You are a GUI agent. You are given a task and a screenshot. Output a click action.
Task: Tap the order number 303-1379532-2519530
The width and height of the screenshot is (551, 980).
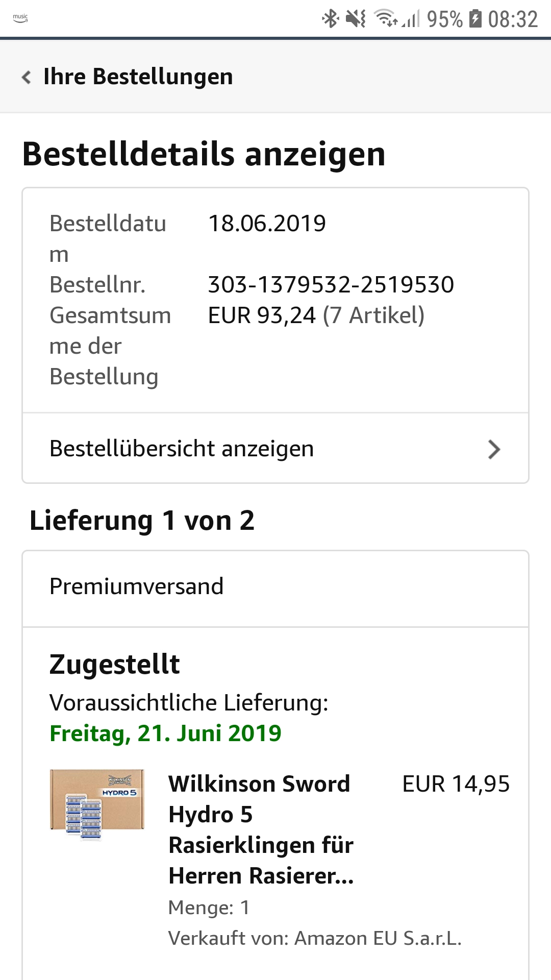[331, 284]
